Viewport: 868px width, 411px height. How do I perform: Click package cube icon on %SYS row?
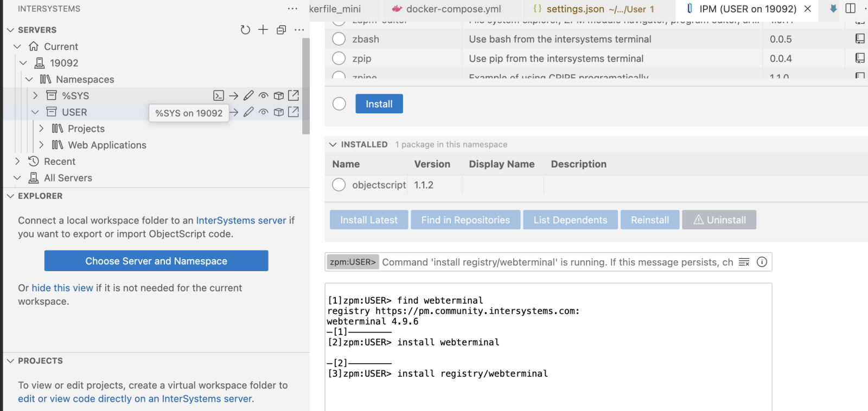[x=279, y=96]
